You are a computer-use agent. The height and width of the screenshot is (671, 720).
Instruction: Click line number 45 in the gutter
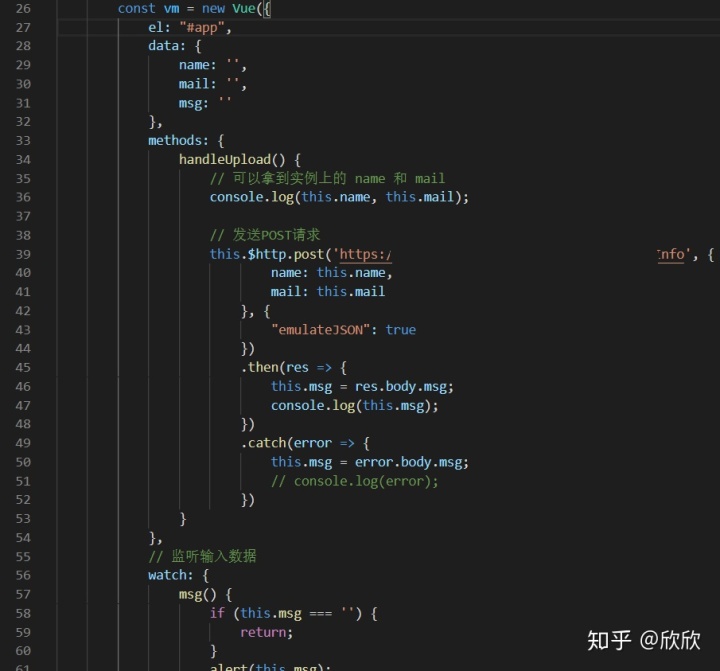[23, 368]
